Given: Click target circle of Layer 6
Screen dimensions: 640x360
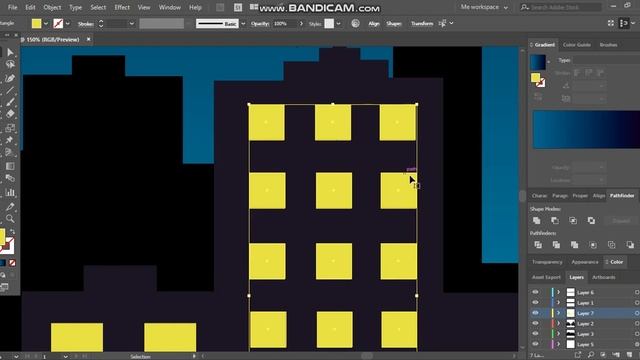Looking at the screenshot, I should pos(637,292).
